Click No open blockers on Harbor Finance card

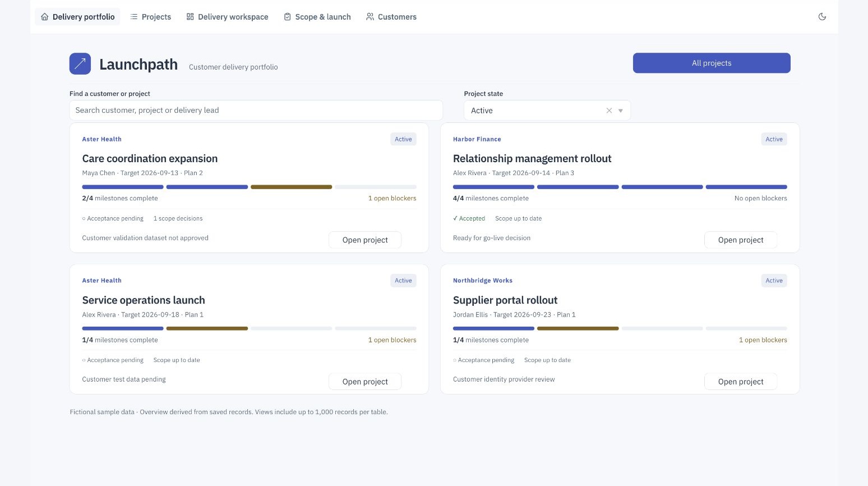pyautogui.click(x=761, y=198)
